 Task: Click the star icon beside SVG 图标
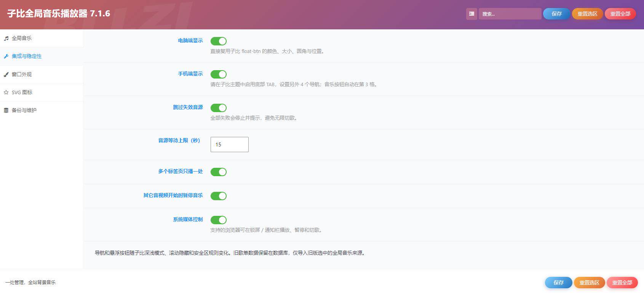[6, 92]
